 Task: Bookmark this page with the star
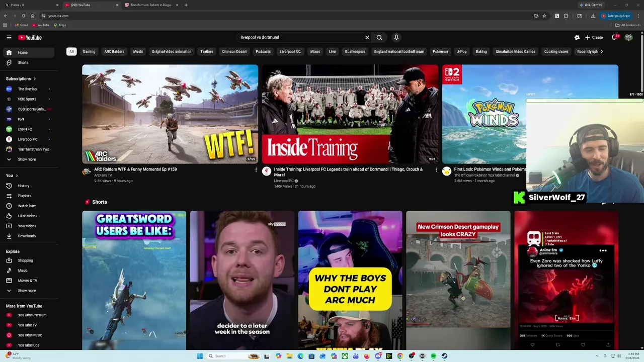pyautogui.click(x=544, y=16)
